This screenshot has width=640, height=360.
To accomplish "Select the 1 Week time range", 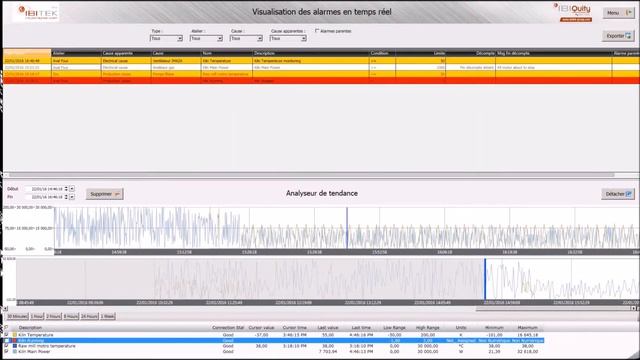I will pos(108,316).
